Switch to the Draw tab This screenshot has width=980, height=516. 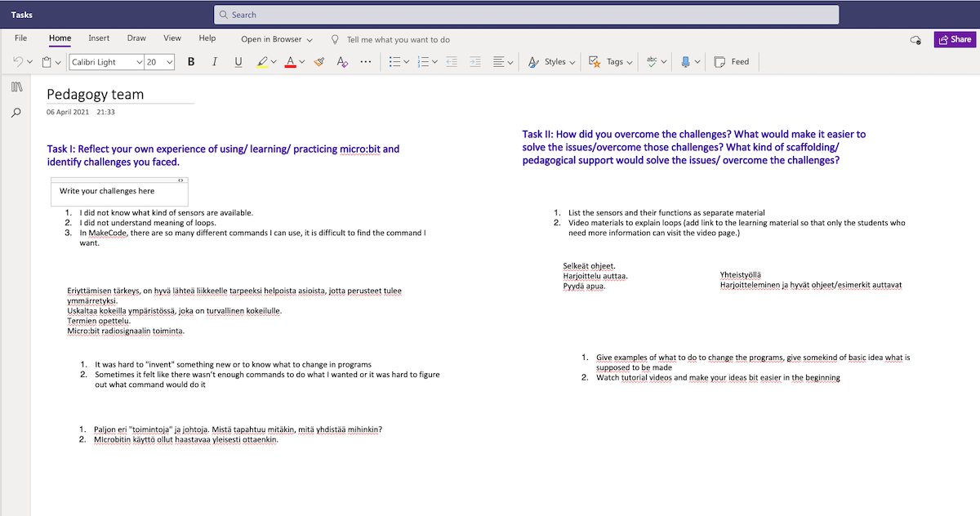point(136,38)
